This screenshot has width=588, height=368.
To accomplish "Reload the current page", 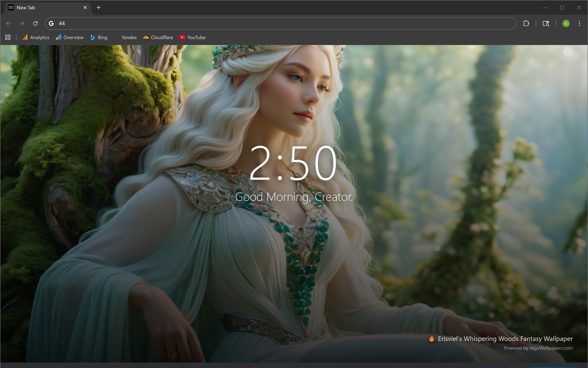I will [x=35, y=23].
